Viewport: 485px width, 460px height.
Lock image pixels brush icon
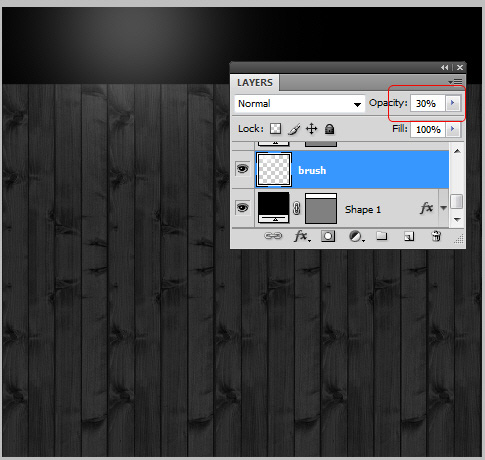click(294, 129)
